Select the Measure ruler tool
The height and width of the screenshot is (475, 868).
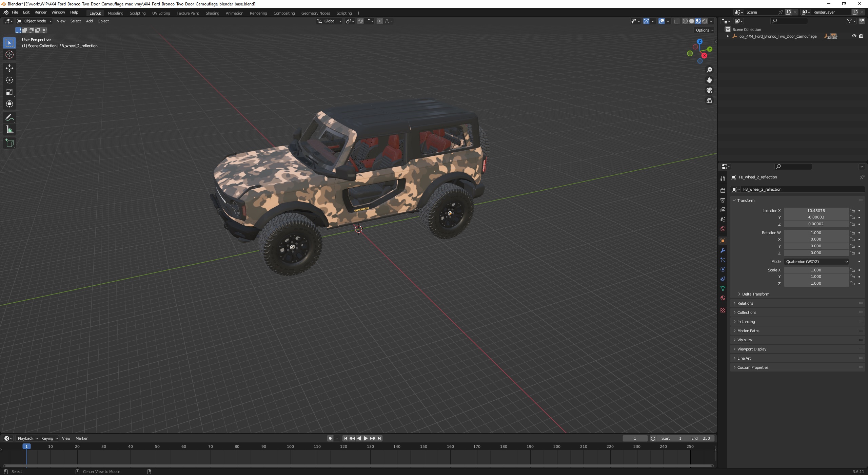(9, 130)
